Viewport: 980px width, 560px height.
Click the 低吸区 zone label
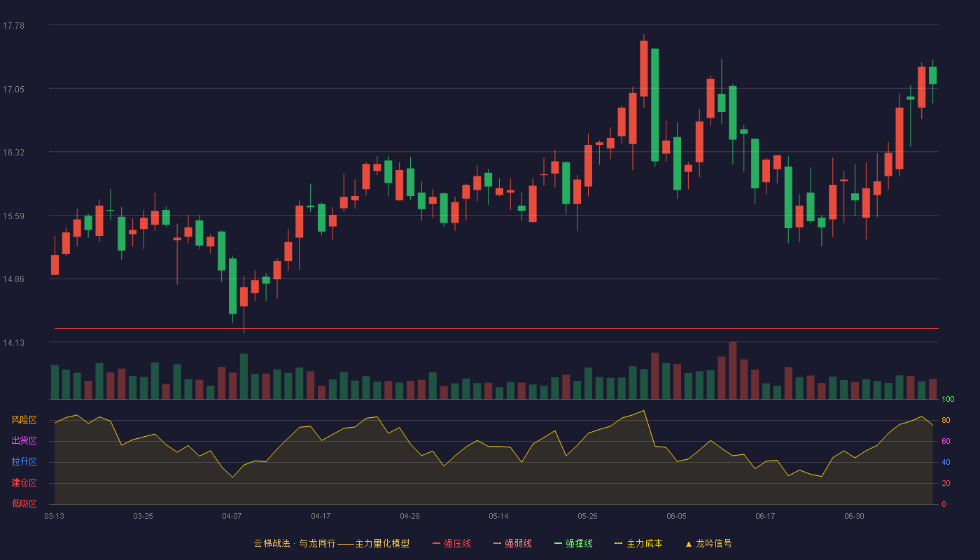(24, 503)
